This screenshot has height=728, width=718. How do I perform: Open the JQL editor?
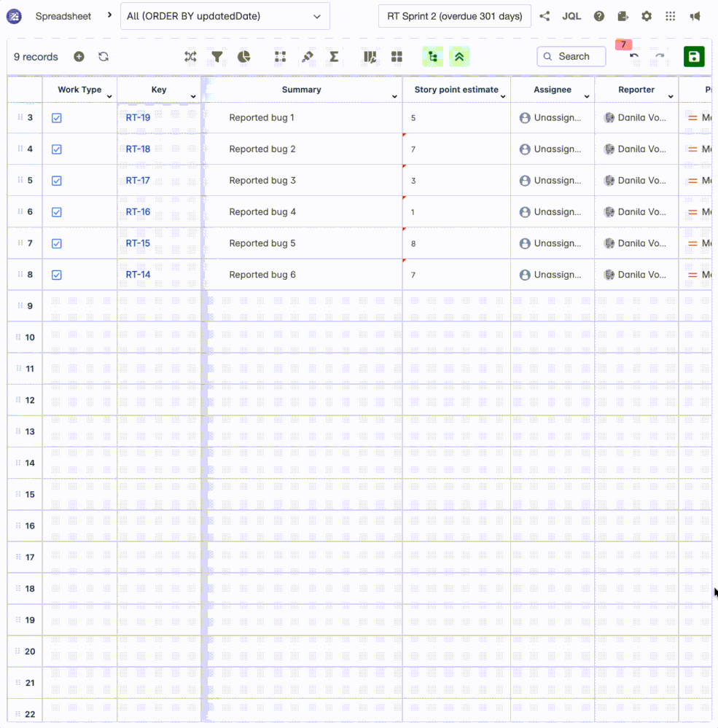(571, 16)
